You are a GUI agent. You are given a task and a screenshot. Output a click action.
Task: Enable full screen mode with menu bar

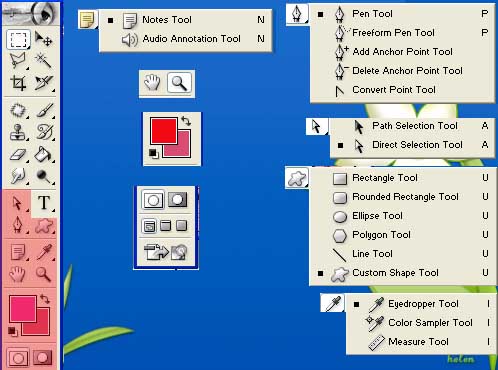[x=165, y=226]
